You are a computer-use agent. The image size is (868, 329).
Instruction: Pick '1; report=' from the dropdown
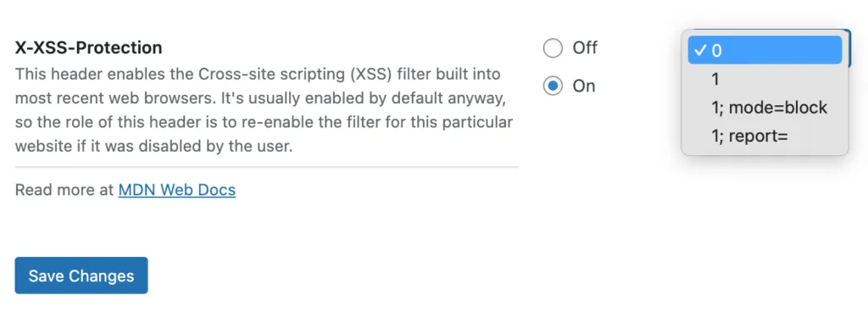click(765, 136)
